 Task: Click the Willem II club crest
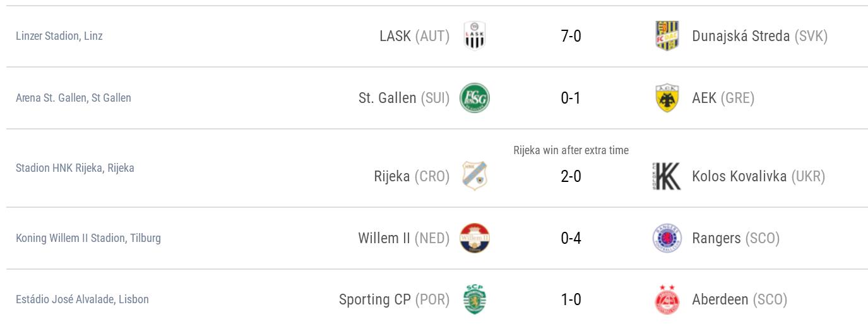click(x=474, y=238)
